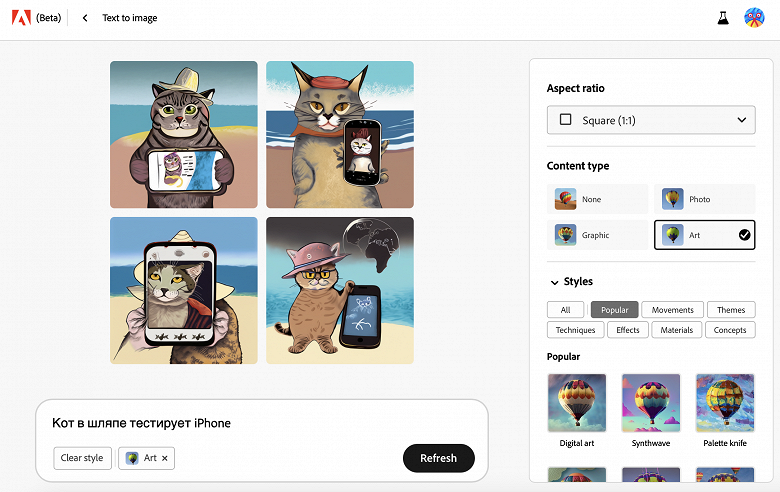780x492 pixels.
Task: Collapse the Styles section chevron
Action: [554, 282]
